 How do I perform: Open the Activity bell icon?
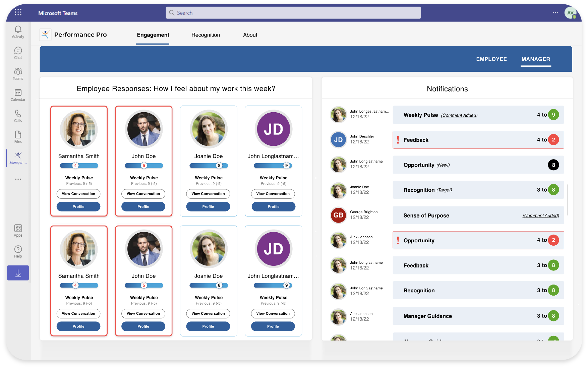18,32
